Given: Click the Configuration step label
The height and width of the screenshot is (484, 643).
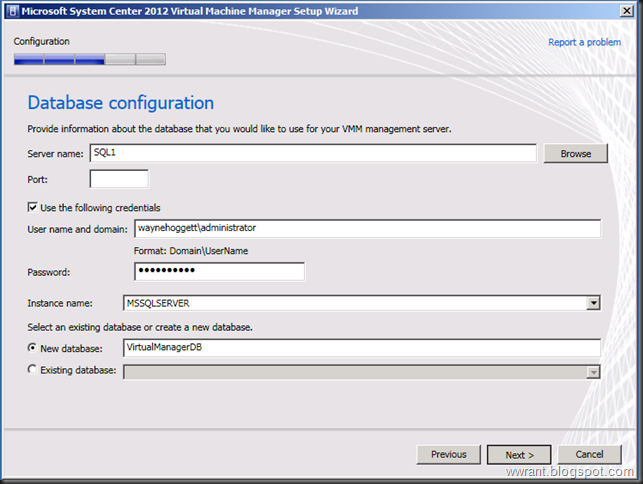Looking at the screenshot, I should tap(41, 41).
